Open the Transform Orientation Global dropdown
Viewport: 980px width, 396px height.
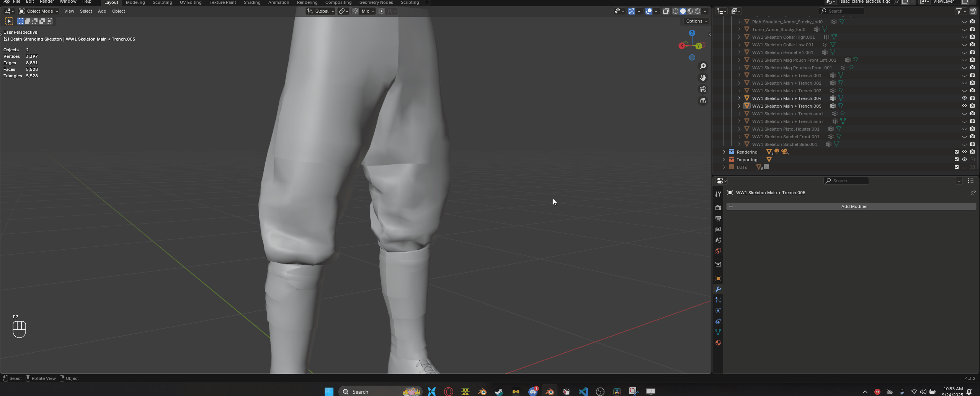321,11
